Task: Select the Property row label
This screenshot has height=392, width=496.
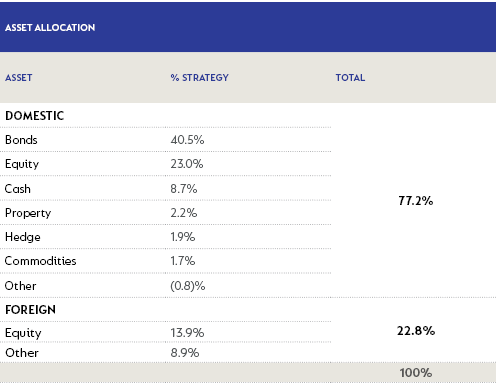Action: click(28, 213)
